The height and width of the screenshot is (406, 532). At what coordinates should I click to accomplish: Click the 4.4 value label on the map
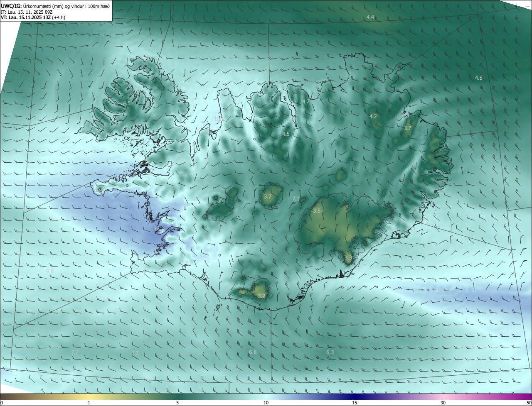(x=370, y=17)
